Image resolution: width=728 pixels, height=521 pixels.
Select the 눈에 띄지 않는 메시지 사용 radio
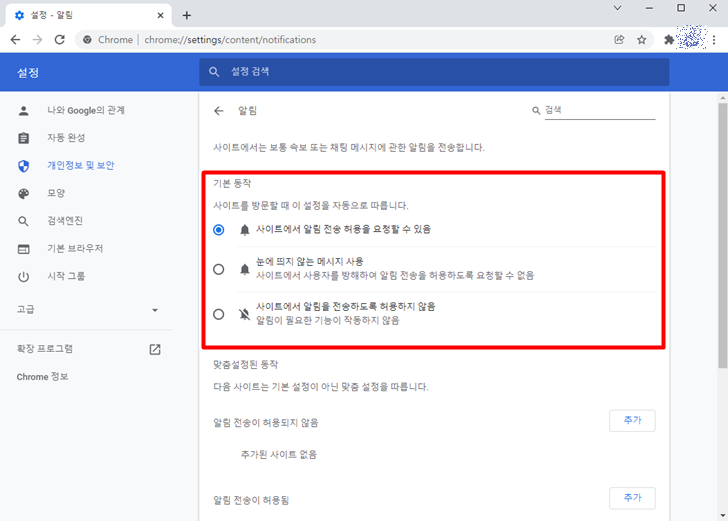tap(219, 269)
